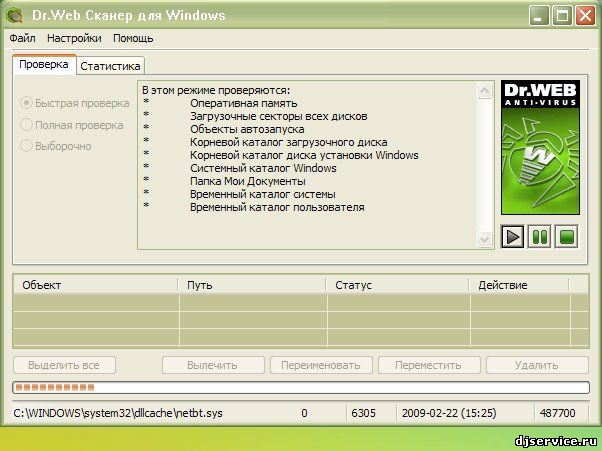The image size is (602, 451).
Task: Select the Быстрая проверка radio button
Action: tap(27, 103)
